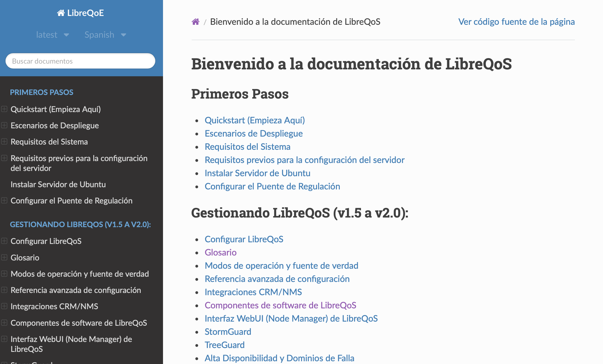Expand Componentes de software sidebar item

point(4,322)
